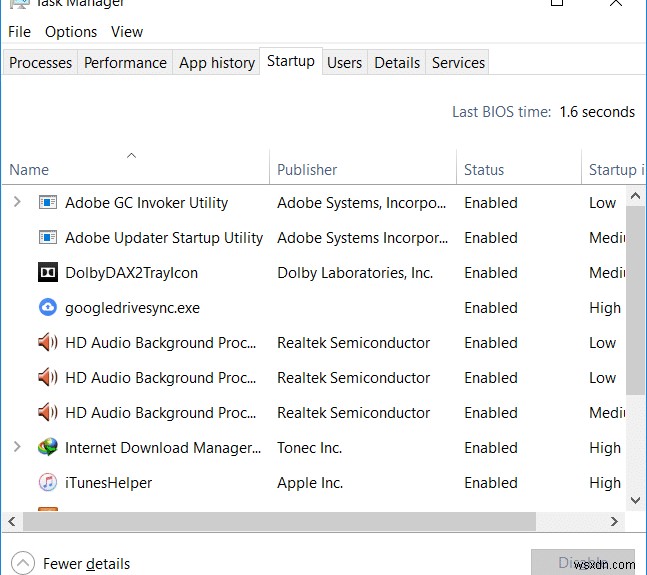Click the googledrivesync.exe cloud icon

click(47, 308)
